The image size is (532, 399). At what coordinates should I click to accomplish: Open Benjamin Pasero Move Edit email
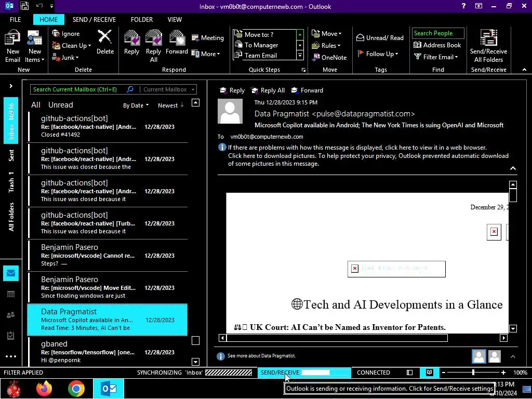tap(108, 287)
